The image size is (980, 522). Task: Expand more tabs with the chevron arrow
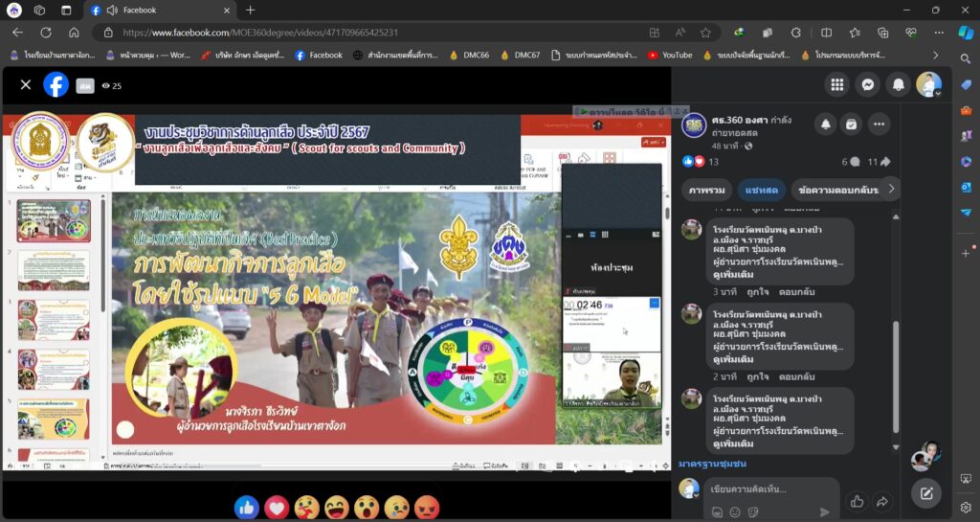click(x=891, y=189)
